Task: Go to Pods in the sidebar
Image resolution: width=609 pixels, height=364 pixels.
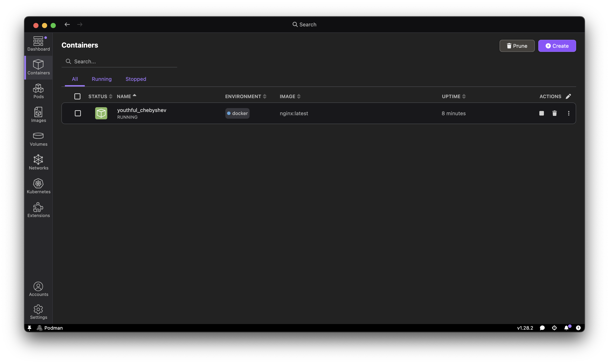Action: pyautogui.click(x=38, y=91)
